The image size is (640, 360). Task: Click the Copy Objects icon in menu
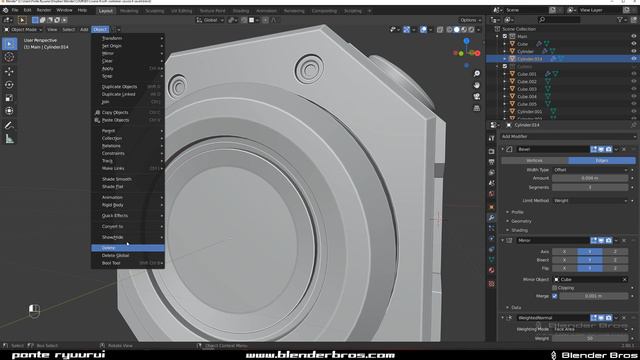coord(97,112)
